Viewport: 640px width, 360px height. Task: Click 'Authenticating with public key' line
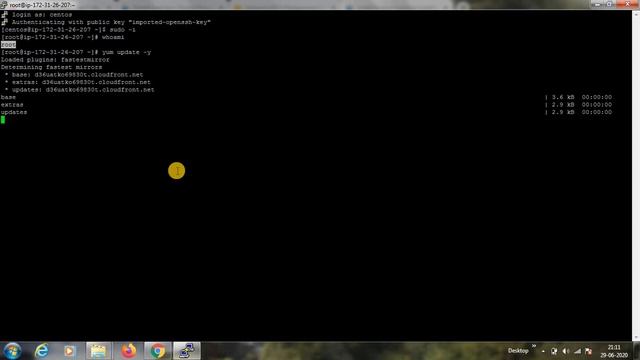pos(111,22)
